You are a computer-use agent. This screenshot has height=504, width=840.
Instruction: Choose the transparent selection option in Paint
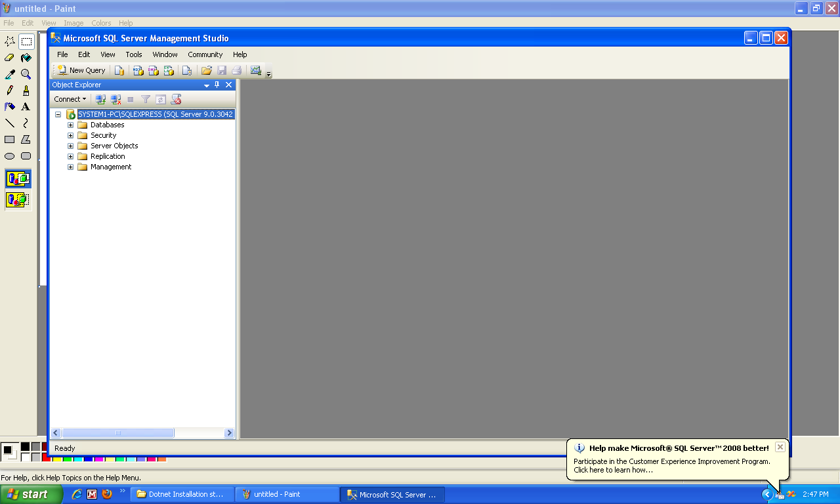point(18,199)
